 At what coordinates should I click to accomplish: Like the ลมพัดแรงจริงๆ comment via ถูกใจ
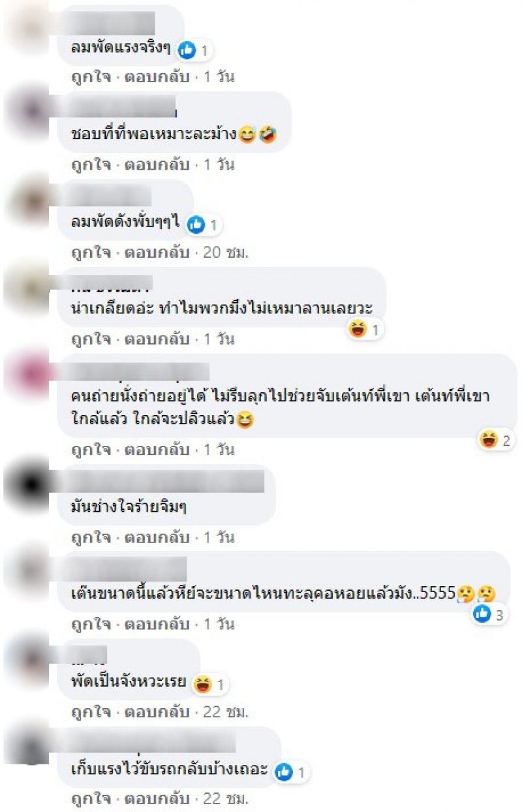click(90, 77)
